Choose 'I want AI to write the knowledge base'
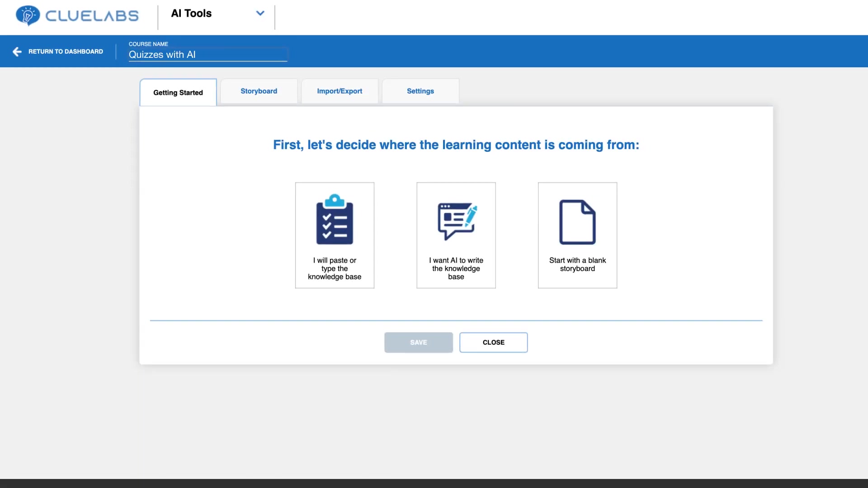 [456, 235]
